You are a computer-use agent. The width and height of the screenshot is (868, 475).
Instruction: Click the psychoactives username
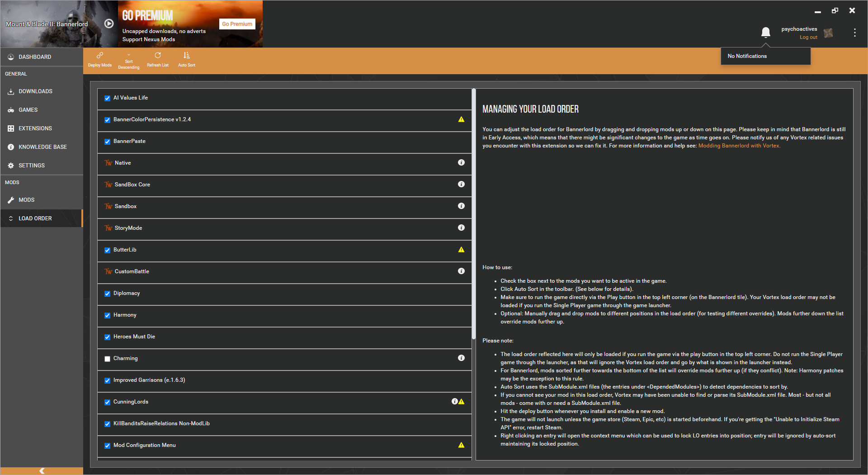coord(799,29)
